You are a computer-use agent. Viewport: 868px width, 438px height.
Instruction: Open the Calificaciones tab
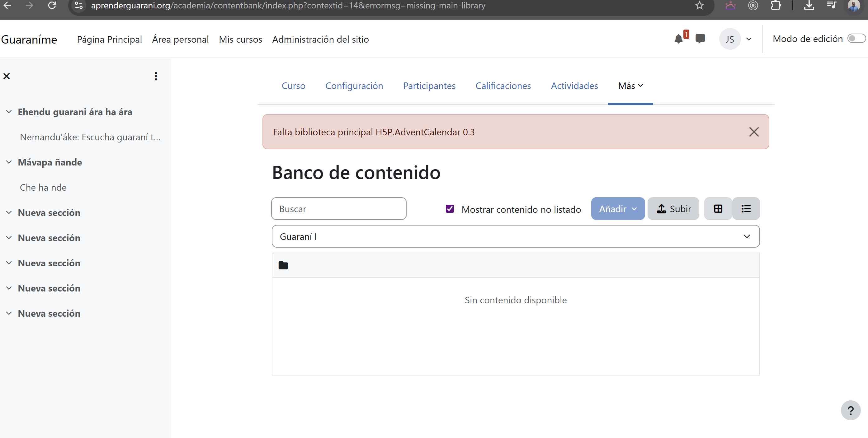(503, 86)
